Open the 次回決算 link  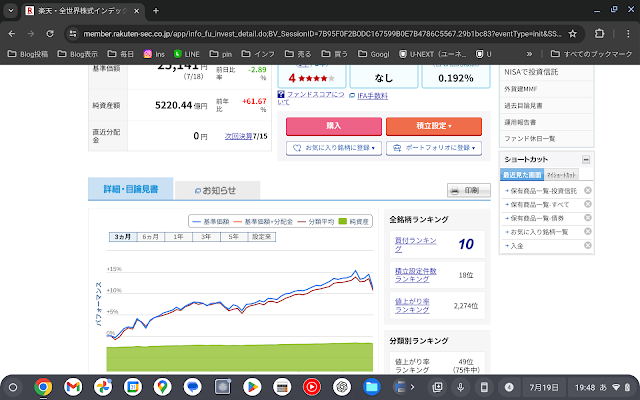coord(238,136)
